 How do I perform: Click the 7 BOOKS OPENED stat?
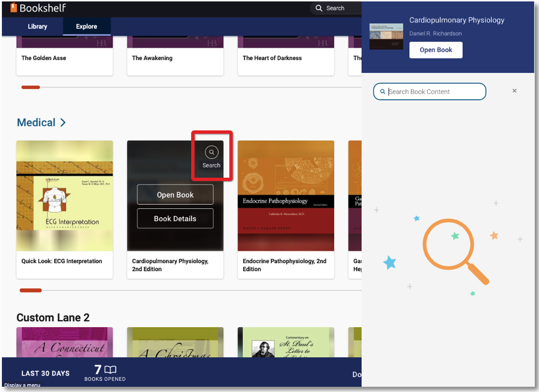(105, 373)
